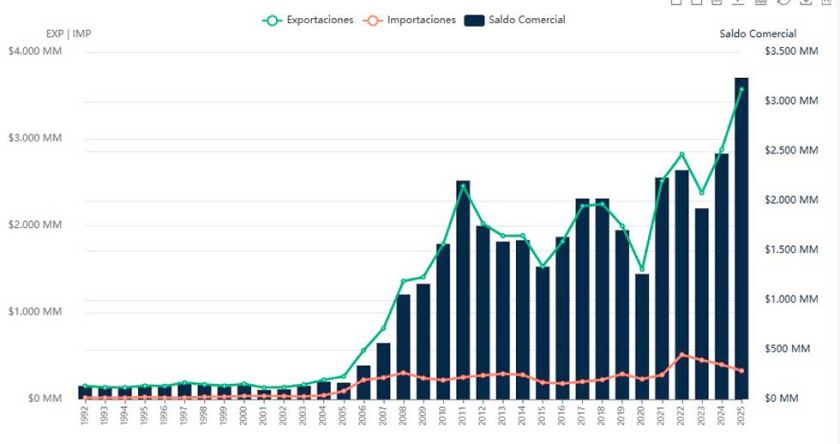Screen dimensions: 840x444
Task: Click the 2022 Importaciones data point
Action: [x=681, y=355]
